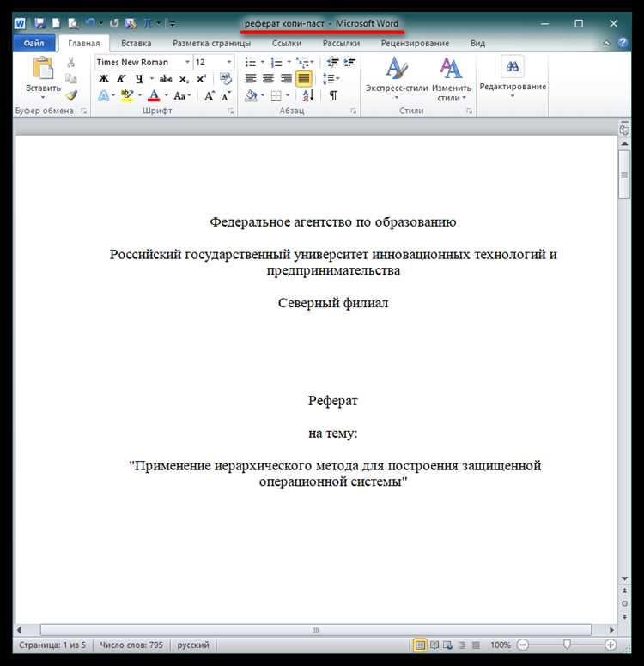Sort text with the A-Я sort icon
This screenshot has width=644, height=666.
(x=308, y=95)
